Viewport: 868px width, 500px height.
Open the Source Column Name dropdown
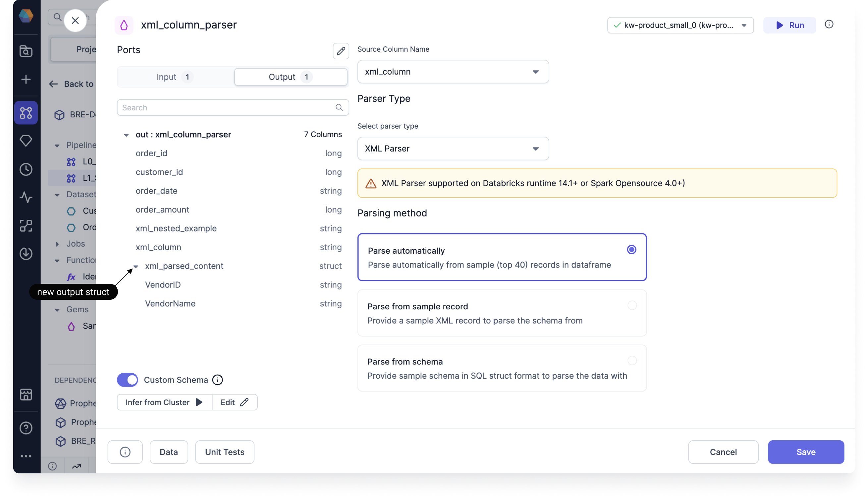coord(453,72)
